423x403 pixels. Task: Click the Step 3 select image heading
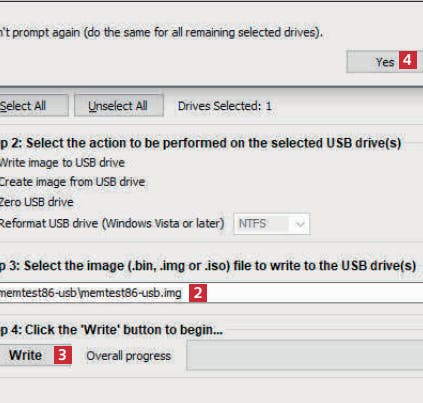click(208, 266)
